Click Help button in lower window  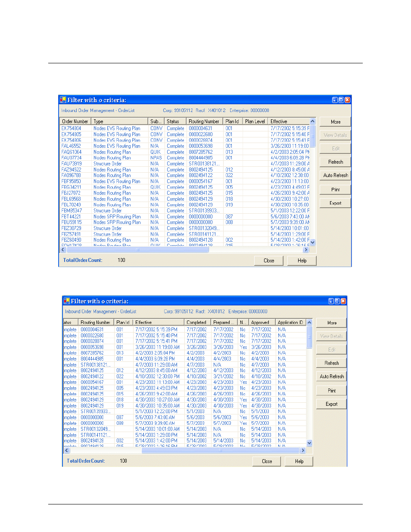pos(299,461)
